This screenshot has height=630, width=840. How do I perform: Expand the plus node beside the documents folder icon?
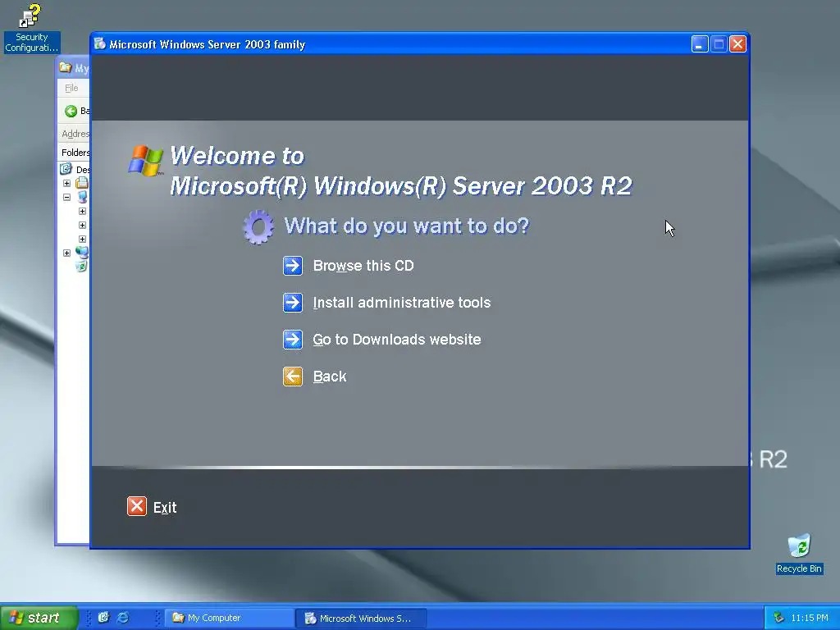point(66,183)
